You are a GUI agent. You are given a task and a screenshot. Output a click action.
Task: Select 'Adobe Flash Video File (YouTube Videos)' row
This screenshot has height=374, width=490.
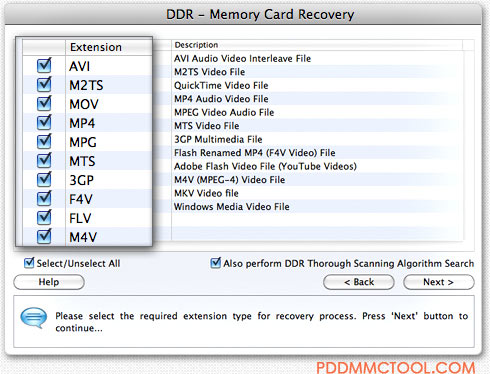[x=265, y=166]
